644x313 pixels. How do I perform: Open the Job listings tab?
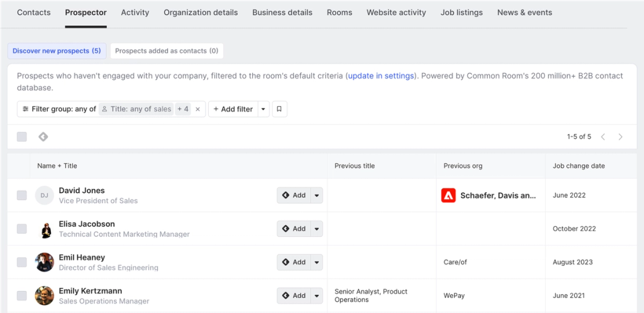click(462, 13)
